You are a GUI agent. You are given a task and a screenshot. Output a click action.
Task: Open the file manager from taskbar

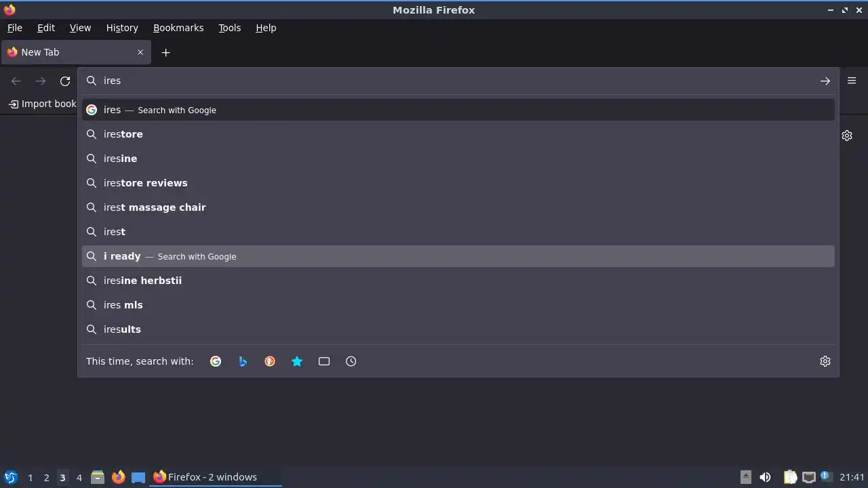coord(97,477)
